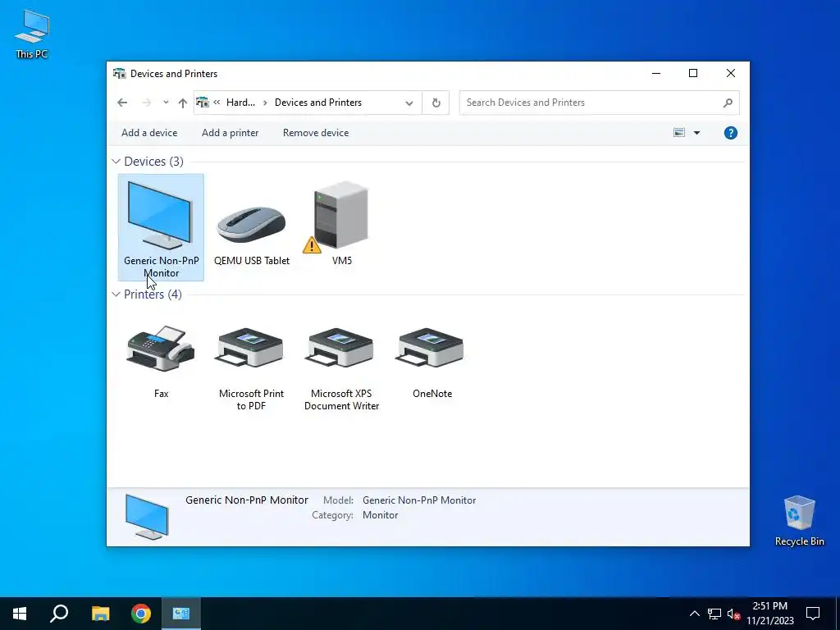Open the This PC desktop icon

(32, 34)
